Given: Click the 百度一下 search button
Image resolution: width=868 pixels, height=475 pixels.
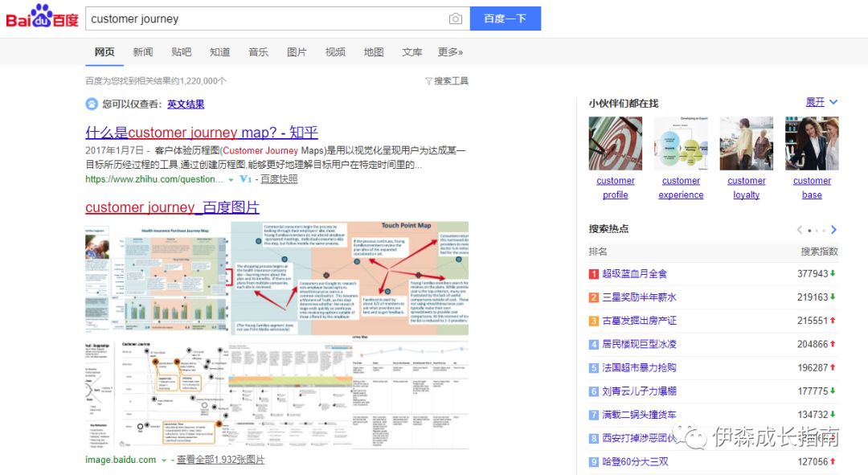Looking at the screenshot, I should coord(506,18).
